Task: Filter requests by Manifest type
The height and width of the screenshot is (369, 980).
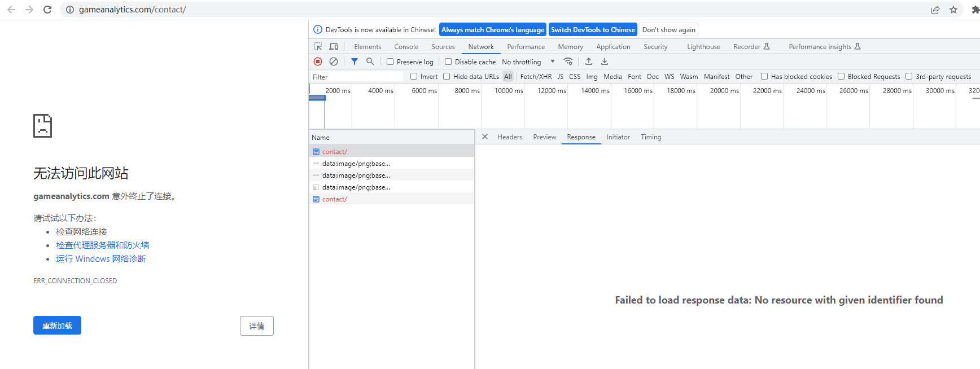Action: coord(716,77)
